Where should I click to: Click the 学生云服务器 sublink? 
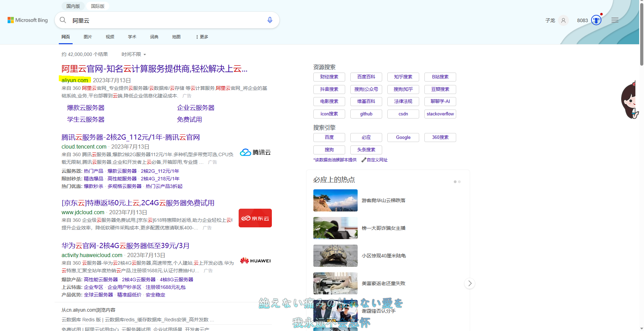point(86,120)
